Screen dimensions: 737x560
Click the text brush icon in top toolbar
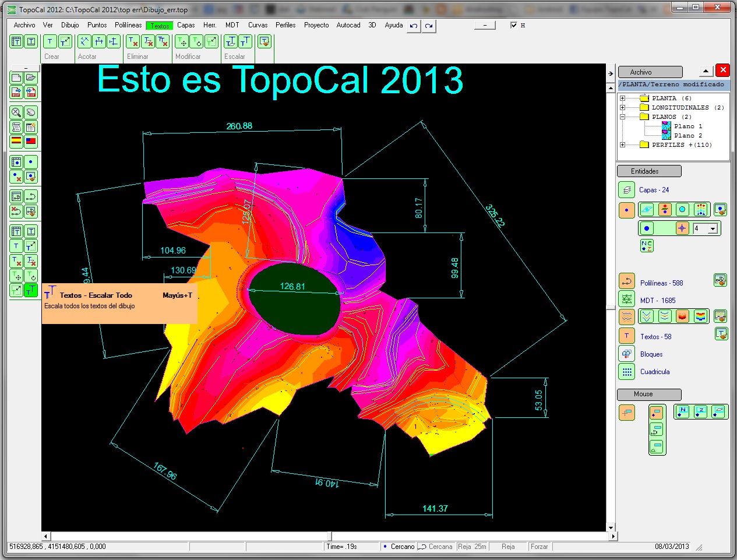point(265,41)
